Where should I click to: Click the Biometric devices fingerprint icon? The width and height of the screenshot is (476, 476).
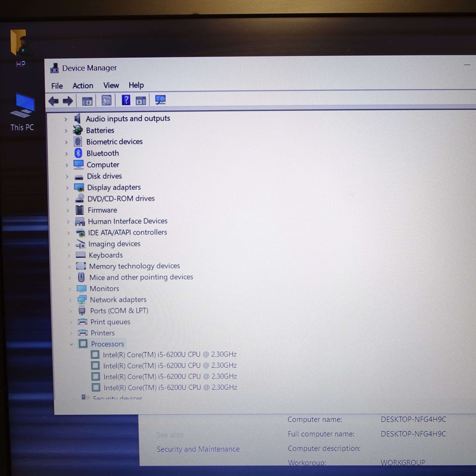coord(78,142)
